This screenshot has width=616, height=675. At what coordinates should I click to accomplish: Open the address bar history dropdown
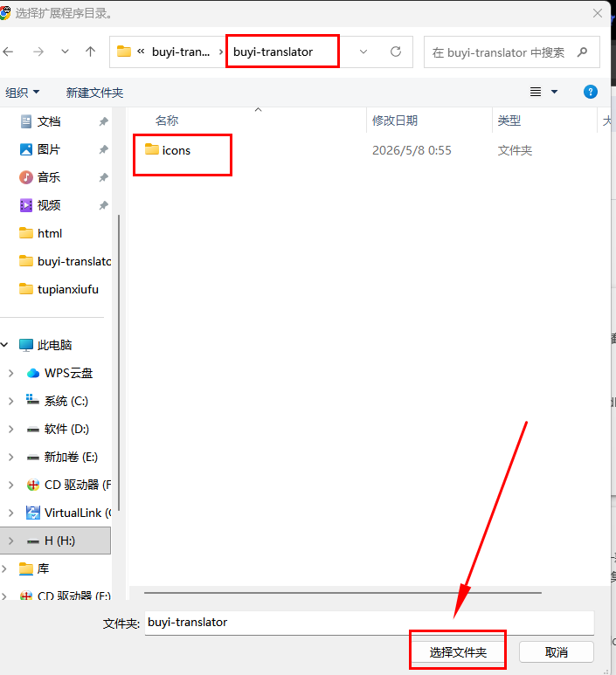pyautogui.click(x=363, y=52)
